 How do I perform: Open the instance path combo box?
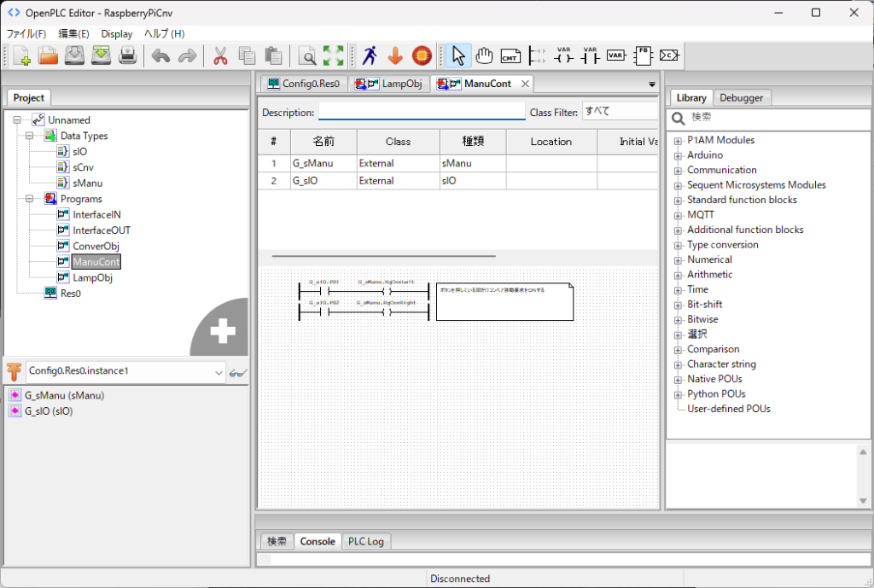point(125,372)
